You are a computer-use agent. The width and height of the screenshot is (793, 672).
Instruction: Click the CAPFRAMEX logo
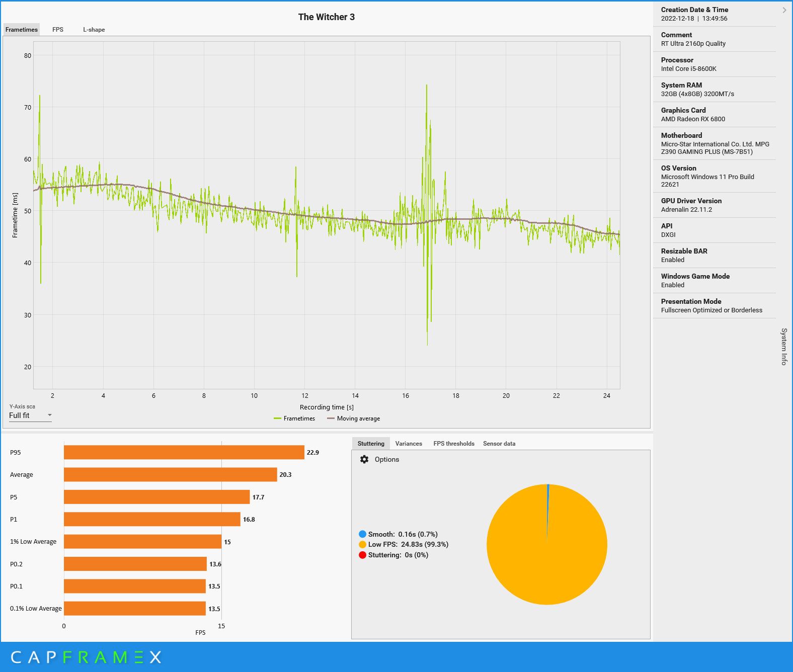coord(86,657)
